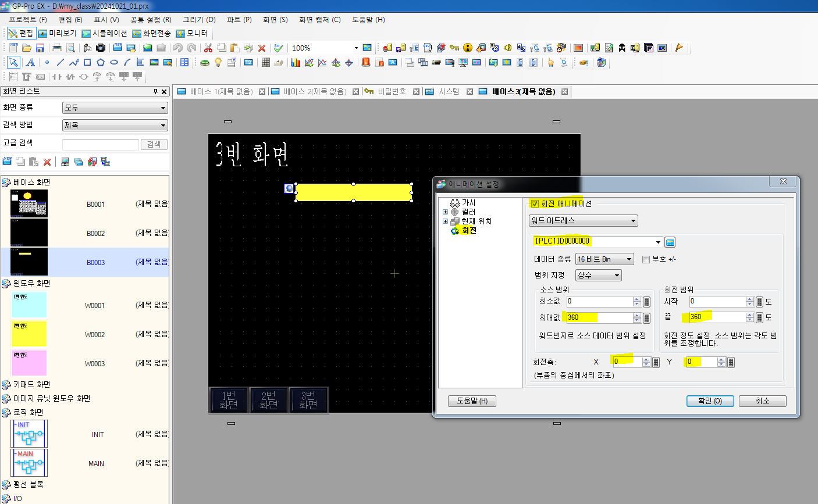Image resolution: width=818 pixels, height=504 pixels.
Task: Open the 공통 설정 (R) menu
Action: [151, 20]
